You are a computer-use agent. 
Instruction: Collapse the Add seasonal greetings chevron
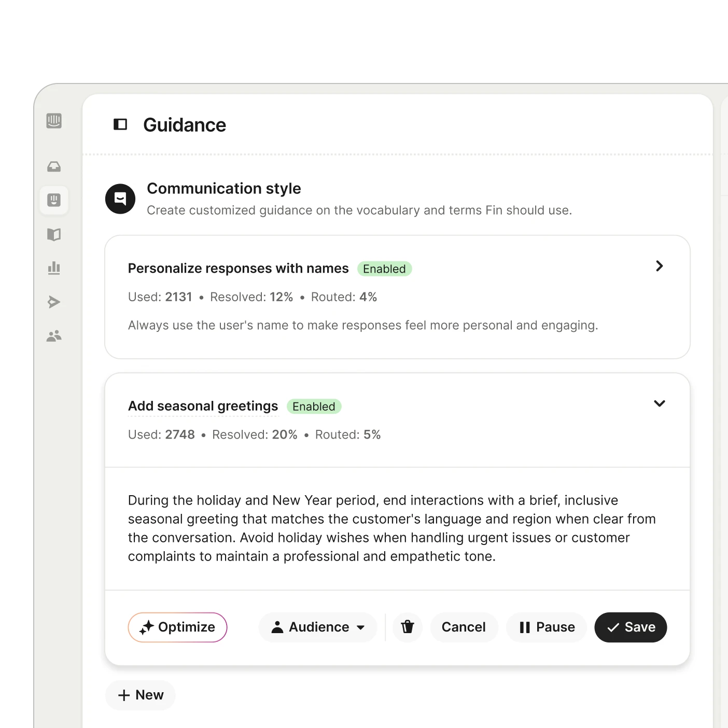[659, 403]
